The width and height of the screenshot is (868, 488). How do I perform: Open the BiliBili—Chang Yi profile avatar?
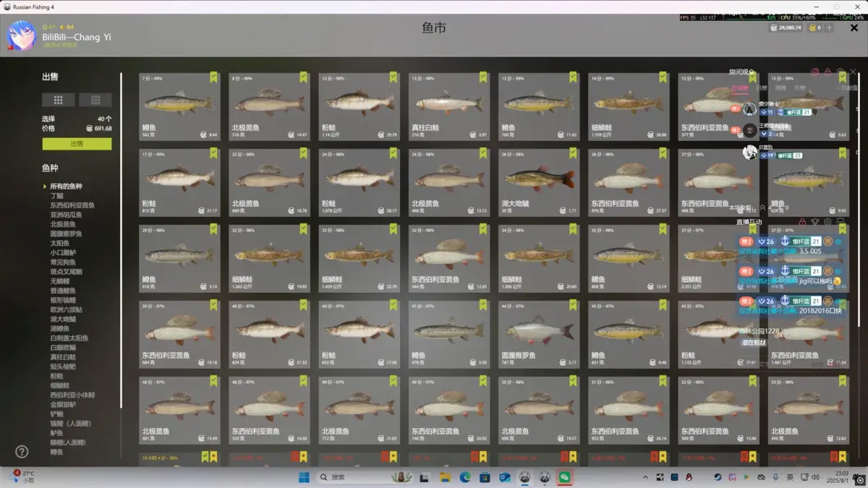(21, 35)
